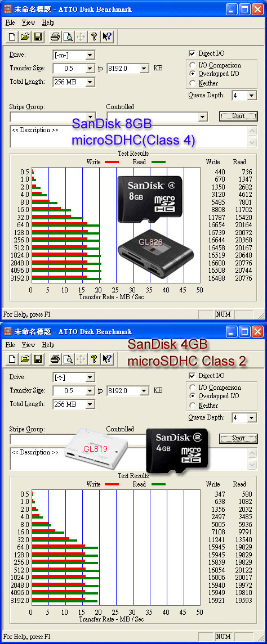Screen dimensions: 267x644
Task: Click read value 736
Action: tap(247, 172)
